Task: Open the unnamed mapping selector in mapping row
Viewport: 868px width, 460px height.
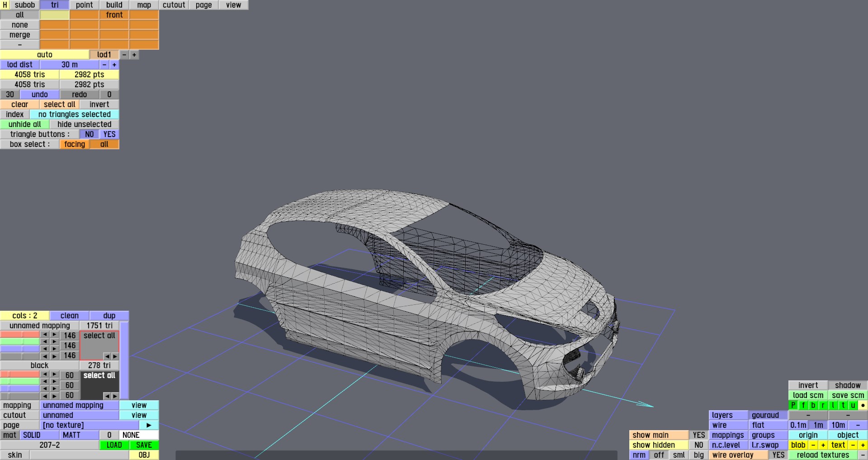Action: [x=80, y=405]
